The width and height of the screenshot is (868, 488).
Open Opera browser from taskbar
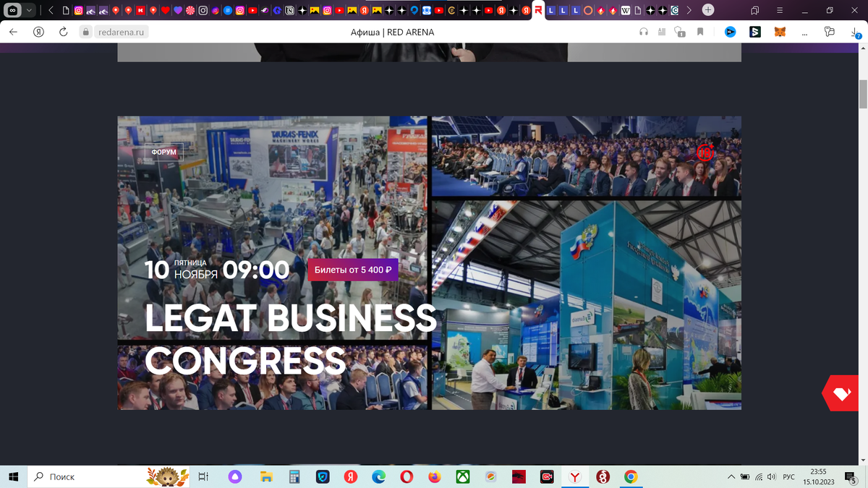coord(407,476)
